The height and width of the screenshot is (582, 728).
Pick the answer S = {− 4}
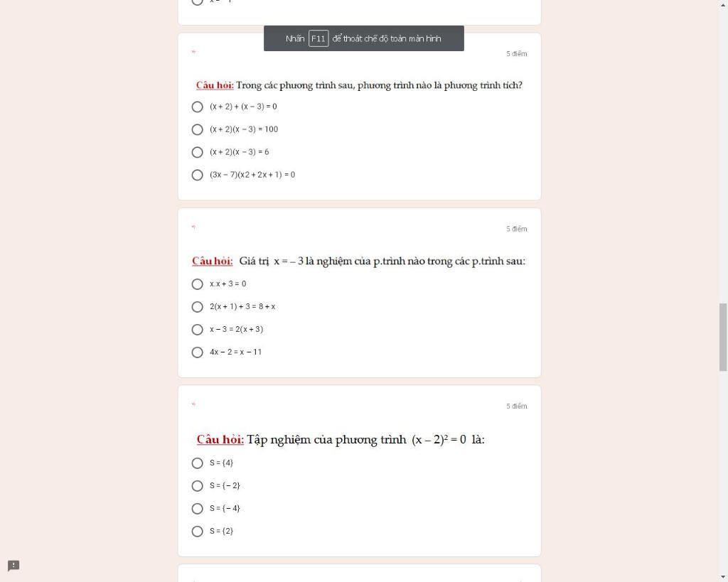pos(198,509)
